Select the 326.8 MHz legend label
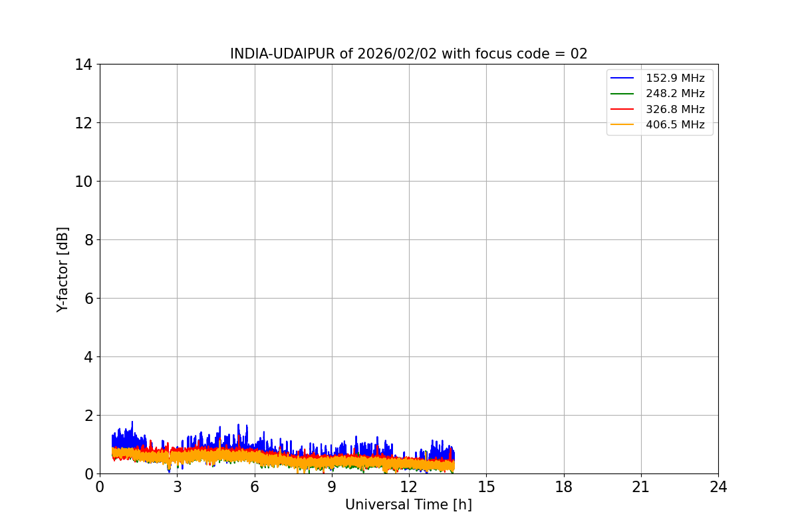 (676, 109)
